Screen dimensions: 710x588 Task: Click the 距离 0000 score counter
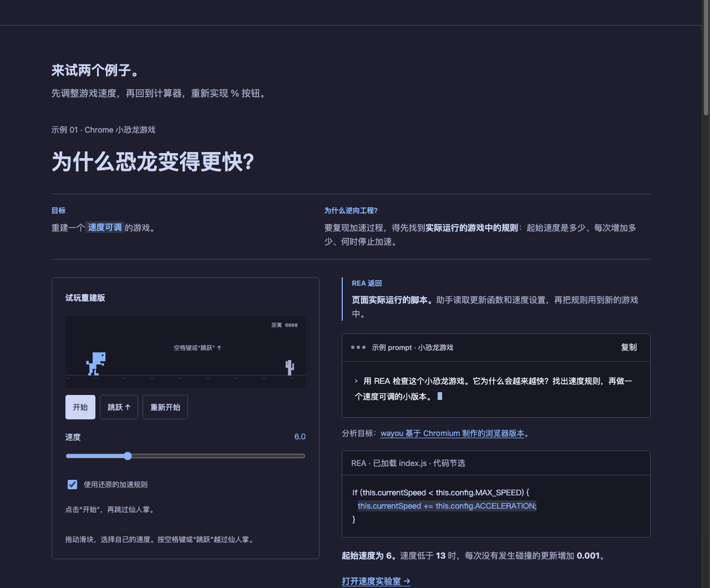tap(285, 325)
